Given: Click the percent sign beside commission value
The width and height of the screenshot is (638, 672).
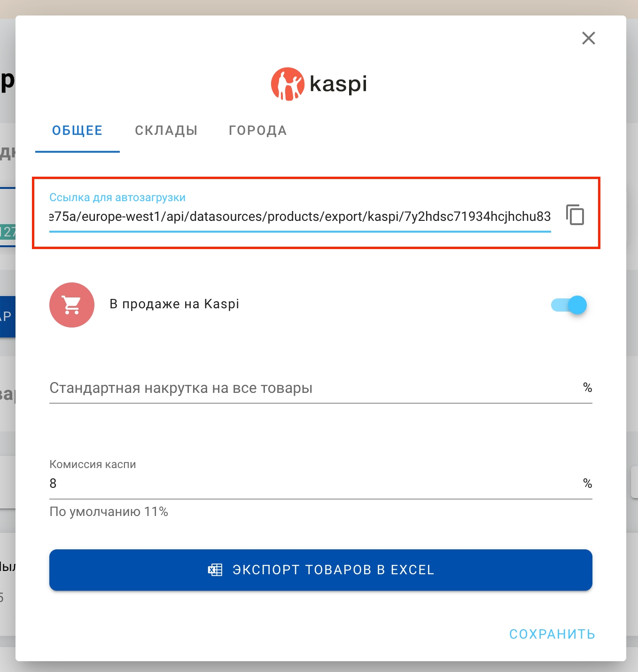Looking at the screenshot, I should click(587, 484).
